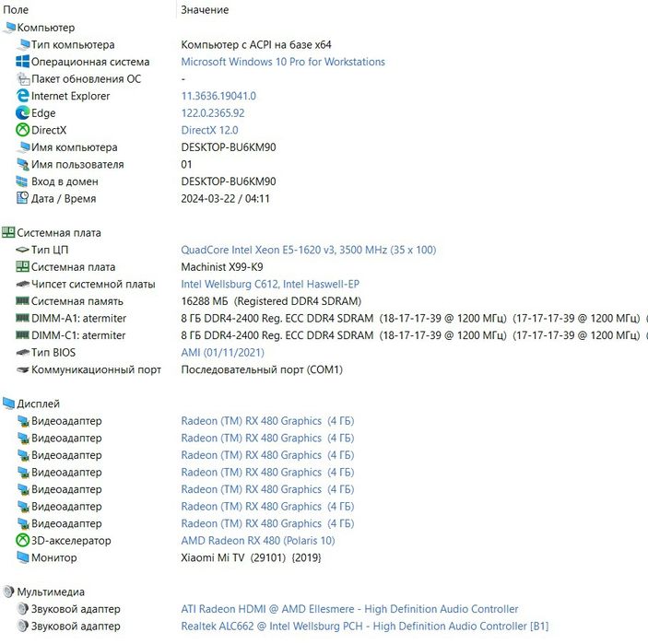Click the icon beside Чипсет системной платы

(x=22, y=284)
